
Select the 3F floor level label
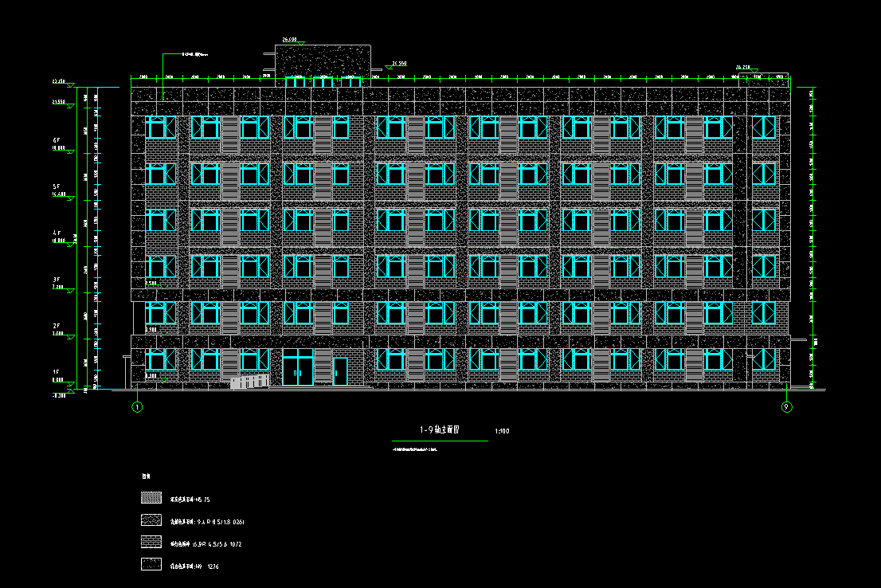click(57, 279)
